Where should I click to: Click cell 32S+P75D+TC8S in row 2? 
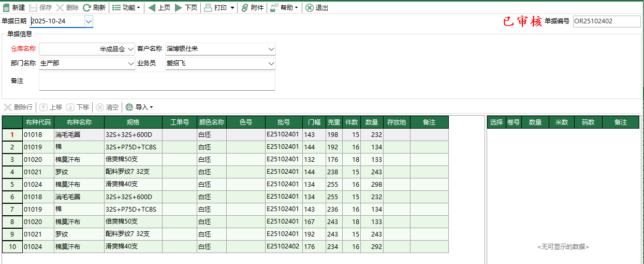click(133, 147)
